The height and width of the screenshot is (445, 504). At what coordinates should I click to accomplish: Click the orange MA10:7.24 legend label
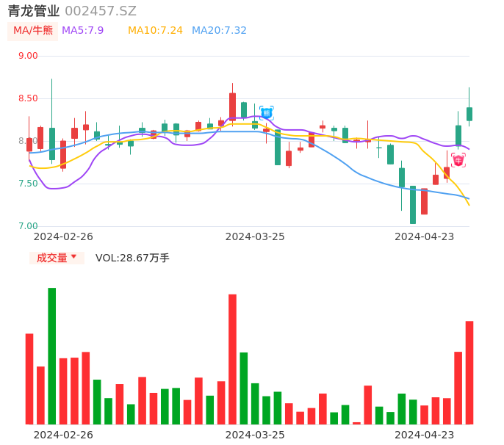155,30
